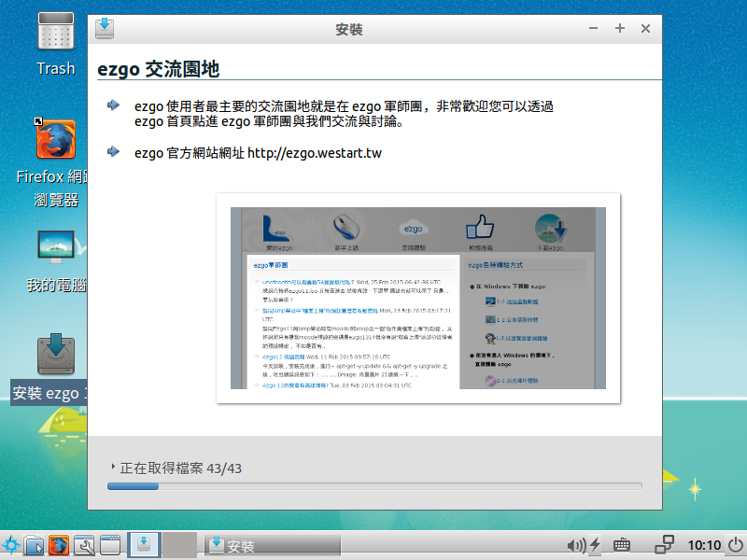Open the Trash desktop icon
Screen dimensions: 747x560
[56, 32]
